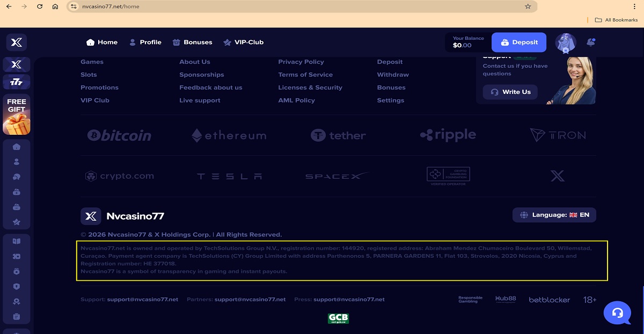This screenshot has height=334, width=644.
Task: Click the green GCB certificate badge
Action: click(x=338, y=318)
